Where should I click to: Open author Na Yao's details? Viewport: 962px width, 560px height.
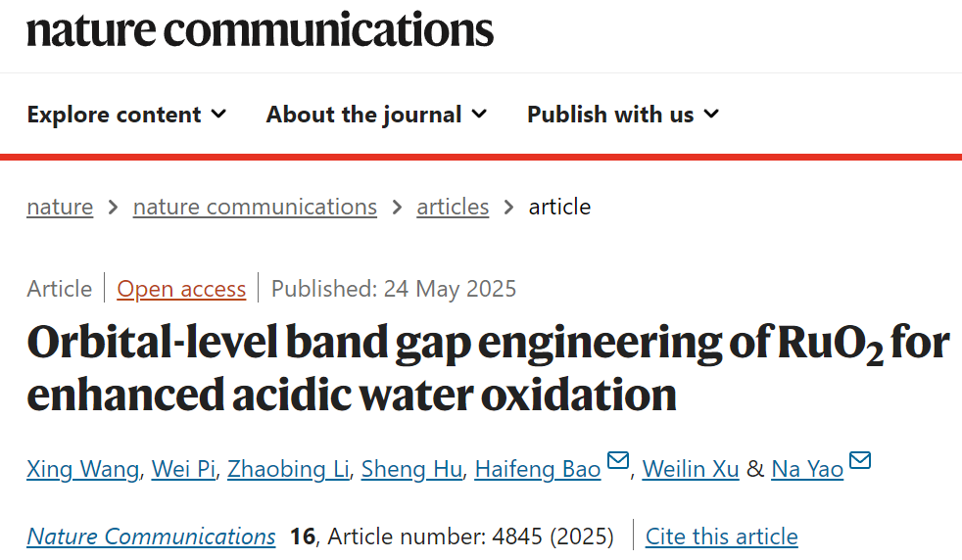(x=807, y=469)
